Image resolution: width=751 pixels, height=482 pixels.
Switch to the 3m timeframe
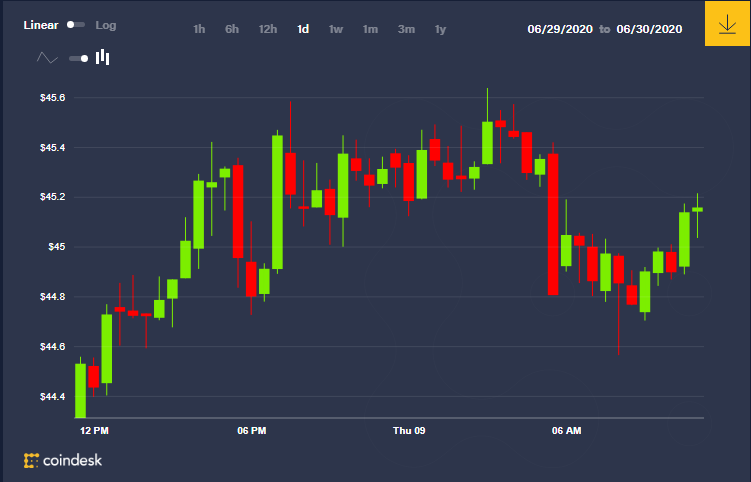pyautogui.click(x=406, y=29)
